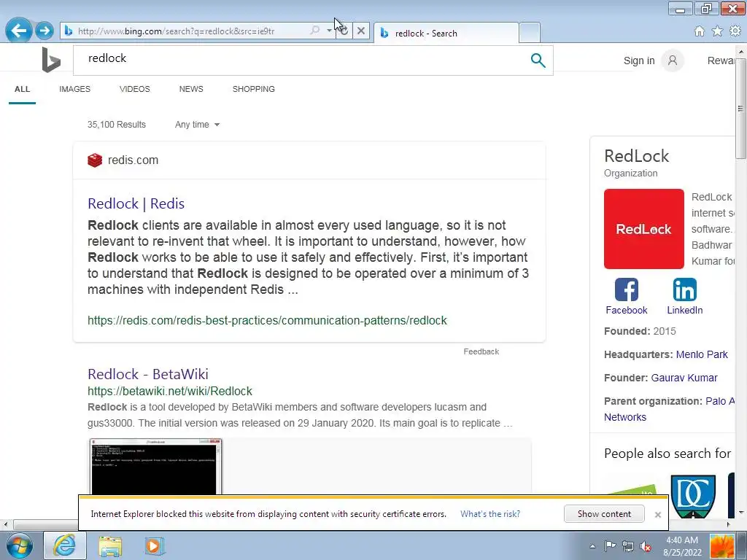Click the Sign in link
747x560 pixels.
639,61
